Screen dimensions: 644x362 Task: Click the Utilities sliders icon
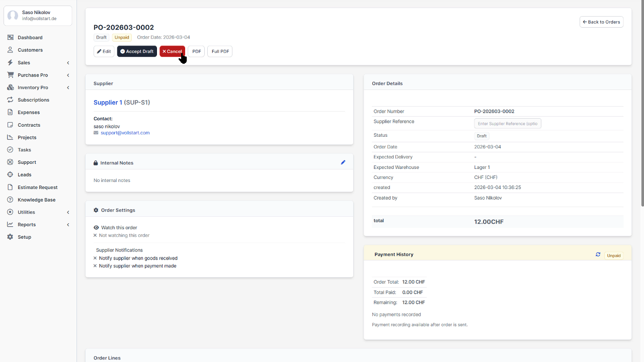click(10, 212)
